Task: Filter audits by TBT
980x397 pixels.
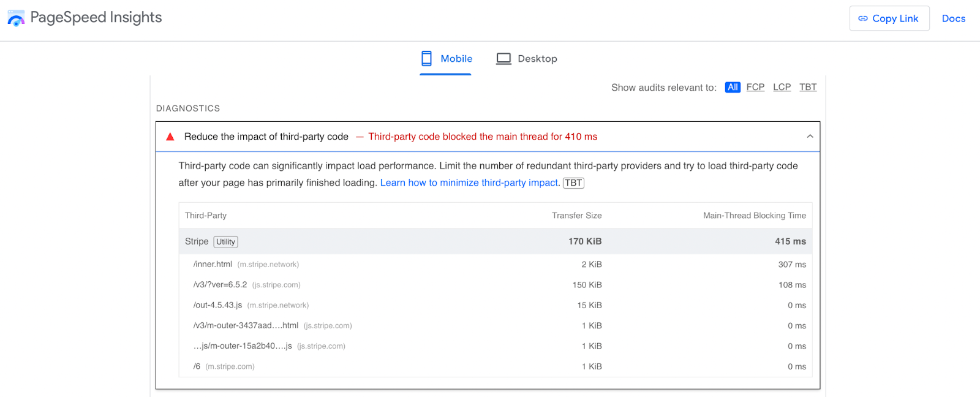Action: click(x=808, y=87)
